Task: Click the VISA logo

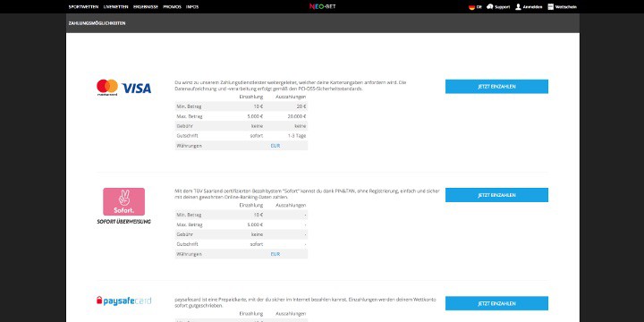Action: 136,88
